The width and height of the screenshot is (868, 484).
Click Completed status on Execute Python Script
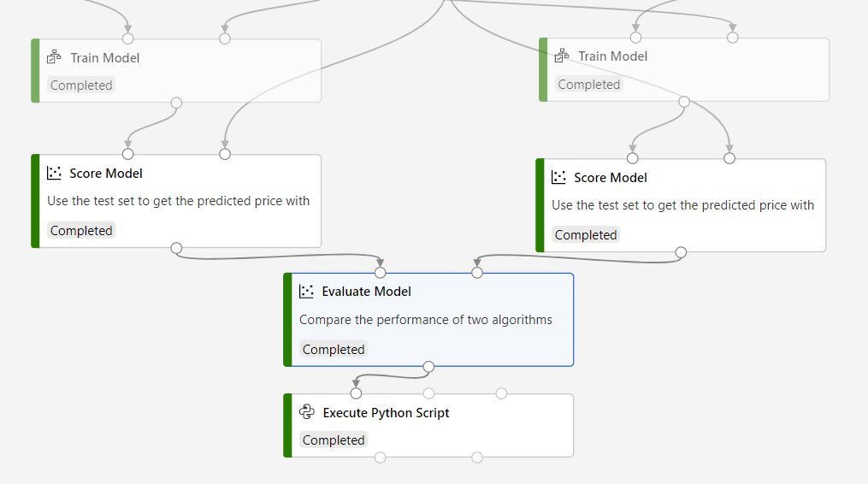pyautogui.click(x=334, y=440)
